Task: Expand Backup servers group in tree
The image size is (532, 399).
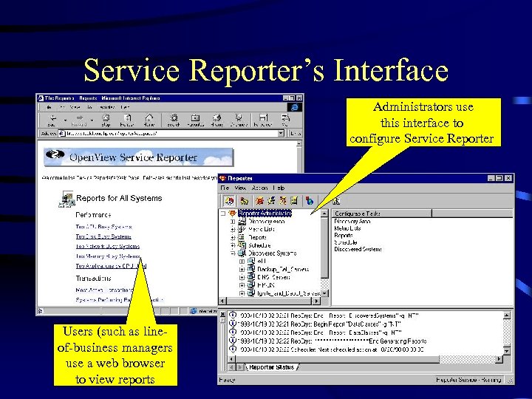Action: coord(242,270)
